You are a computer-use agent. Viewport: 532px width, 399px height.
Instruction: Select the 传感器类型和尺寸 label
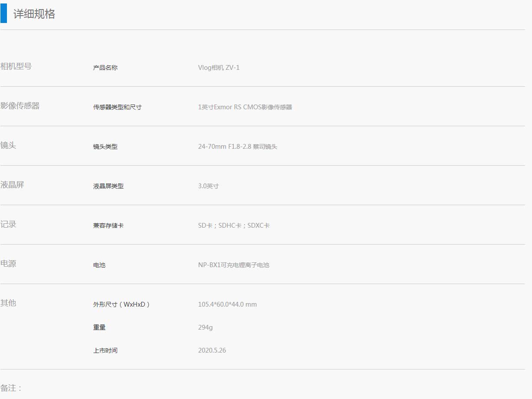pyautogui.click(x=117, y=107)
